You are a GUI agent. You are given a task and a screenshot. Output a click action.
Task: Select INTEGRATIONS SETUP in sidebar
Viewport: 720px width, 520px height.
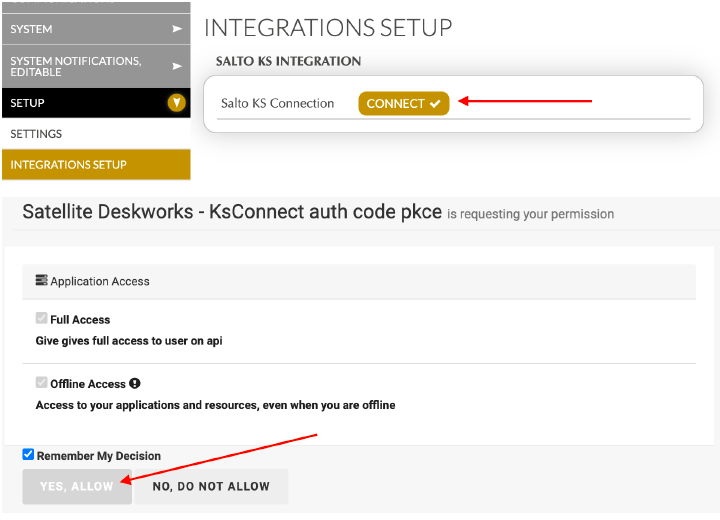coord(96,164)
